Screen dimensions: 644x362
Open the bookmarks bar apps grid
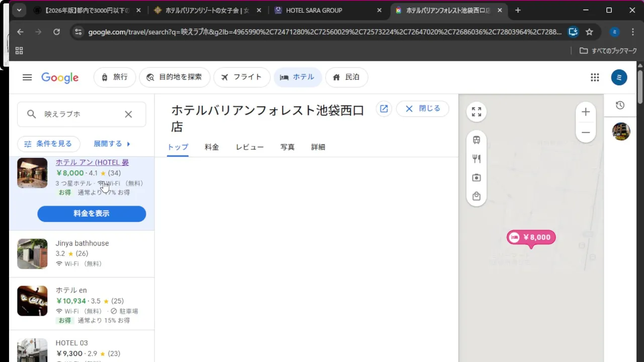pyautogui.click(x=19, y=50)
